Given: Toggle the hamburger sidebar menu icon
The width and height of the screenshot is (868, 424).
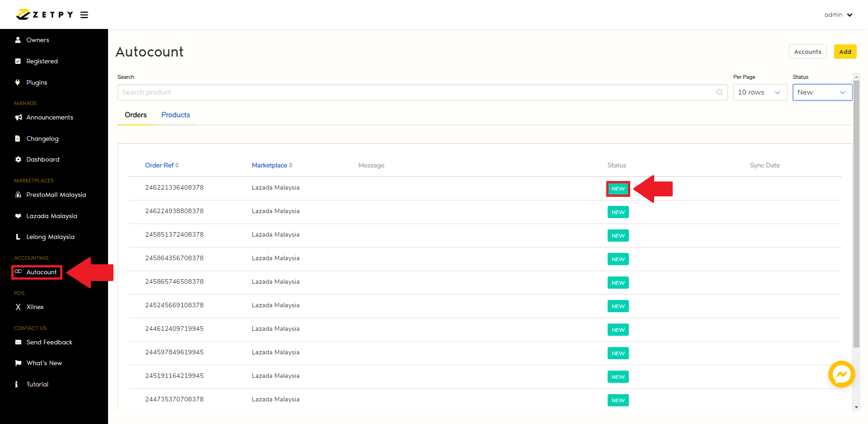Looking at the screenshot, I should (x=85, y=15).
